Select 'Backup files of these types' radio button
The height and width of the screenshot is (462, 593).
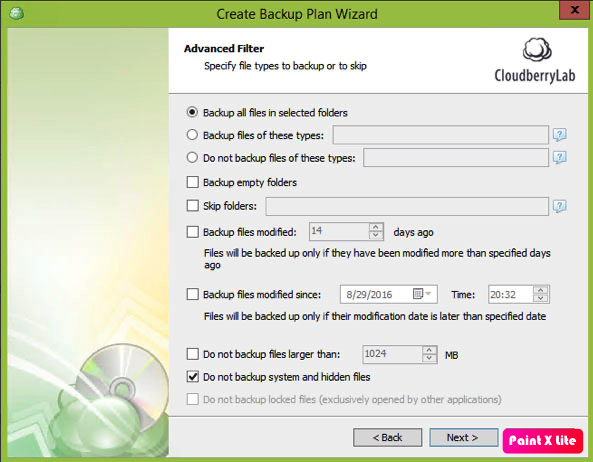point(192,135)
